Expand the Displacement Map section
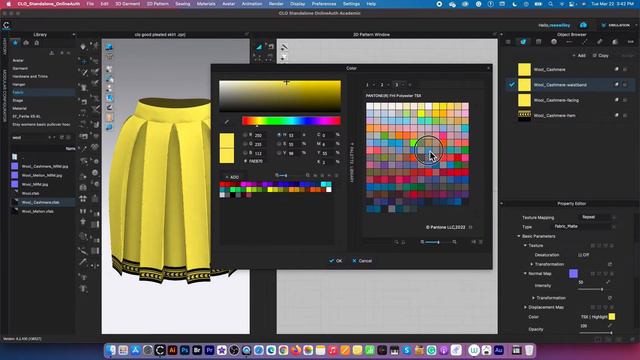The height and width of the screenshot is (360, 640). pyautogui.click(x=525, y=307)
